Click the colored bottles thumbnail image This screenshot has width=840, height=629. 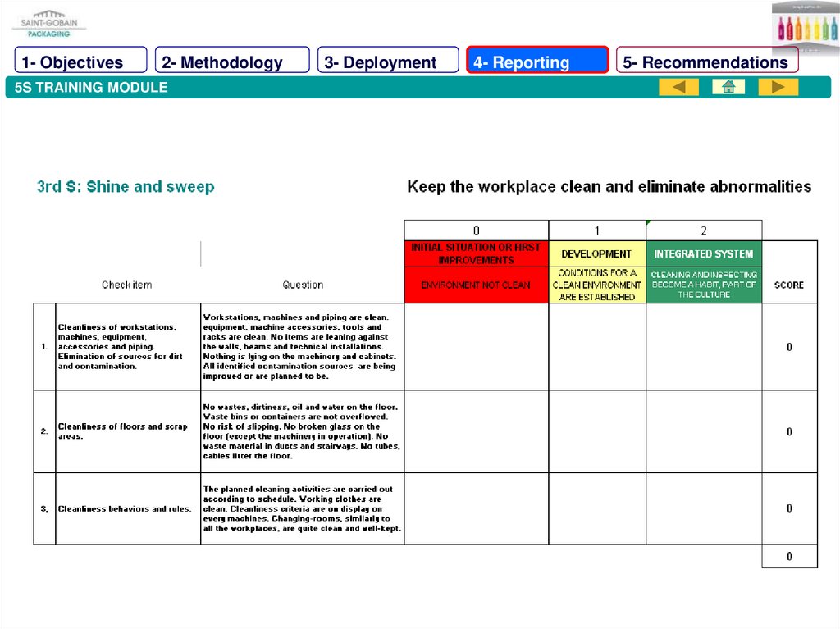[x=805, y=25]
